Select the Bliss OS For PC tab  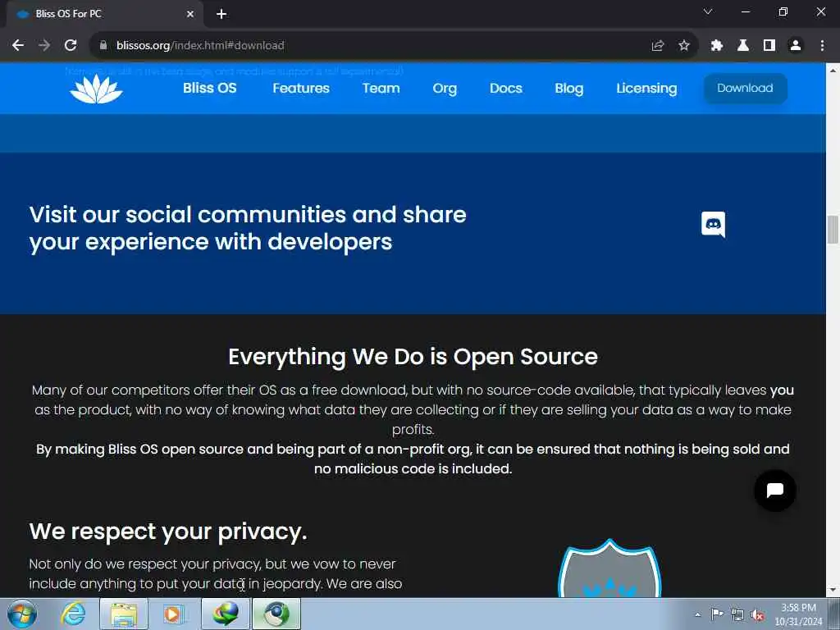(104, 14)
